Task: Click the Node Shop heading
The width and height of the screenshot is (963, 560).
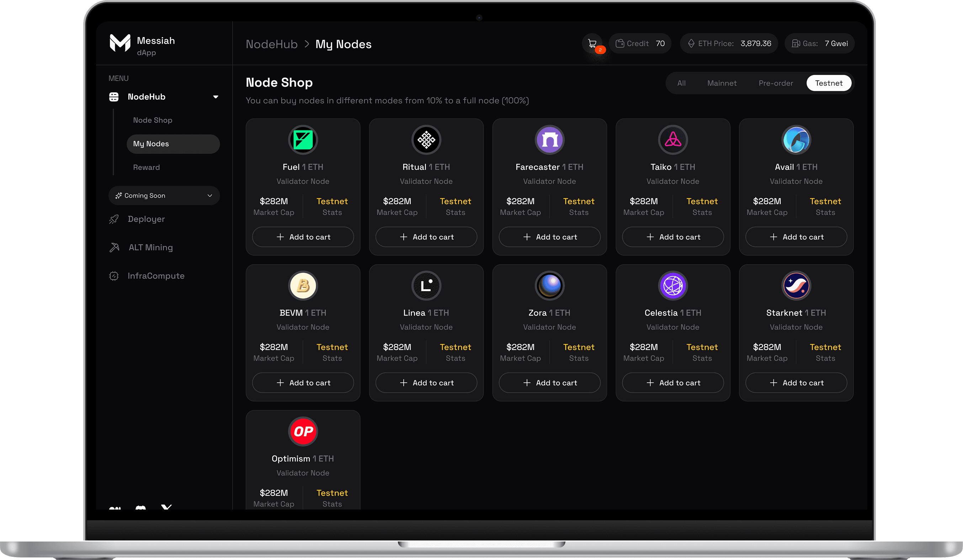Action: pos(280,82)
